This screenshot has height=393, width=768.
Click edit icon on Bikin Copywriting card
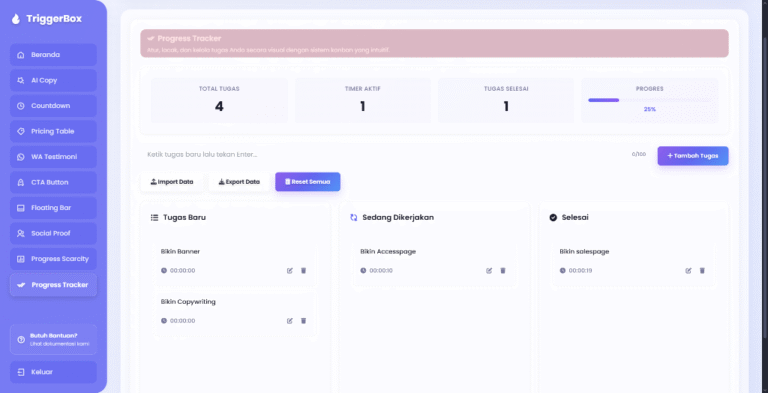pos(289,321)
